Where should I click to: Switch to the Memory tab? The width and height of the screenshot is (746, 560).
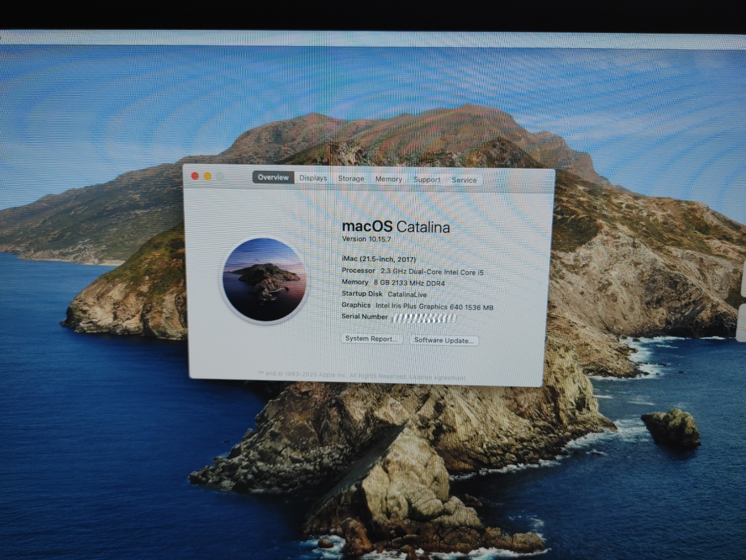[389, 179]
